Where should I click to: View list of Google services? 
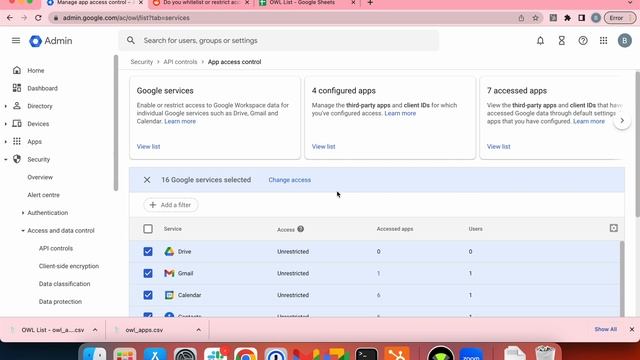pyautogui.click(x=148, y=147)
